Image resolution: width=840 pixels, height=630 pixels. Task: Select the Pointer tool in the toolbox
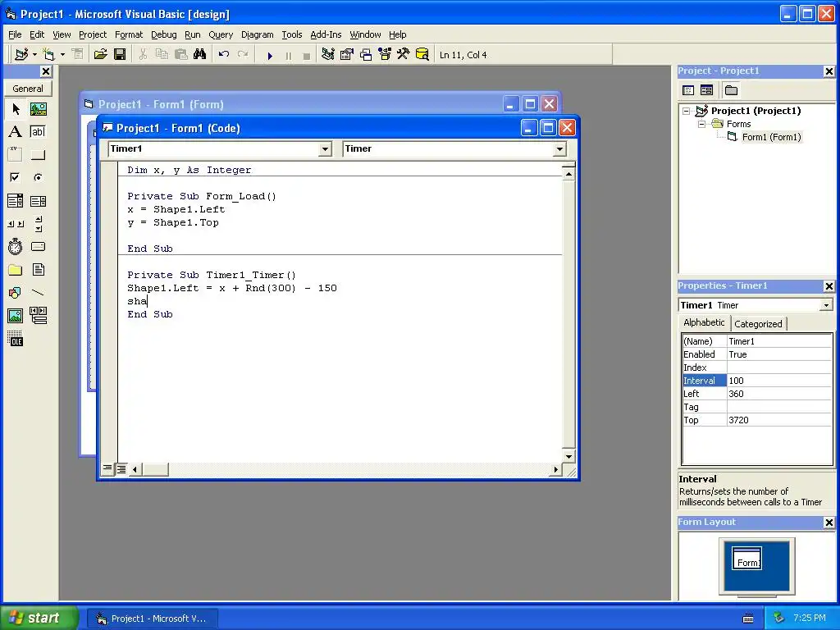[16, 109]
